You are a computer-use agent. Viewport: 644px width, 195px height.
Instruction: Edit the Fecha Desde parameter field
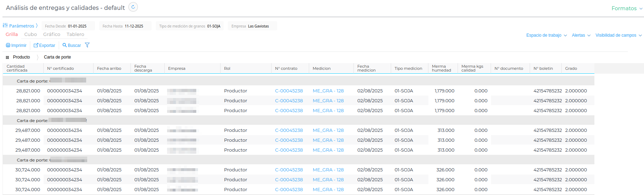68,26
